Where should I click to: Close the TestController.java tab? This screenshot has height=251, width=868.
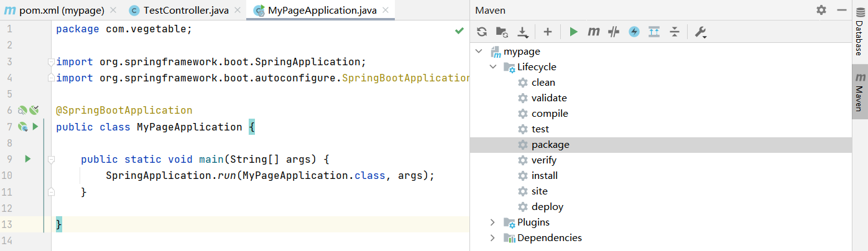point(238,11)
